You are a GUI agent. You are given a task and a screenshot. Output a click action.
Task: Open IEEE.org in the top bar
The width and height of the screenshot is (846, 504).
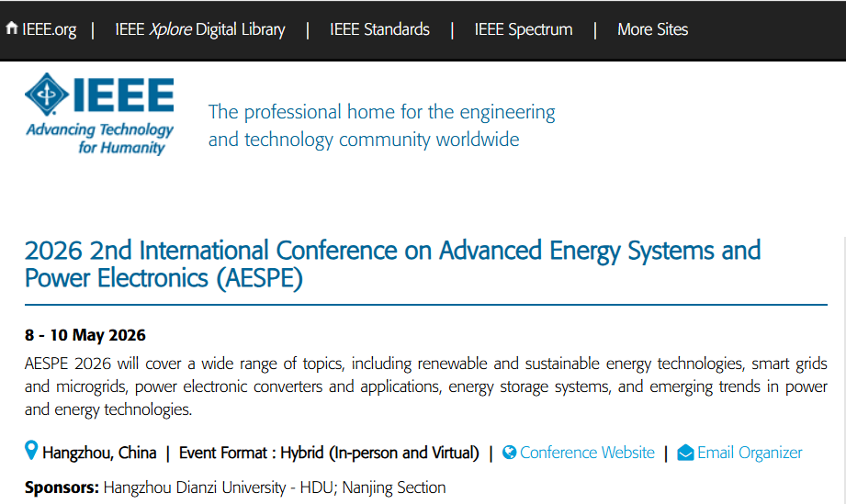[49, 29]
